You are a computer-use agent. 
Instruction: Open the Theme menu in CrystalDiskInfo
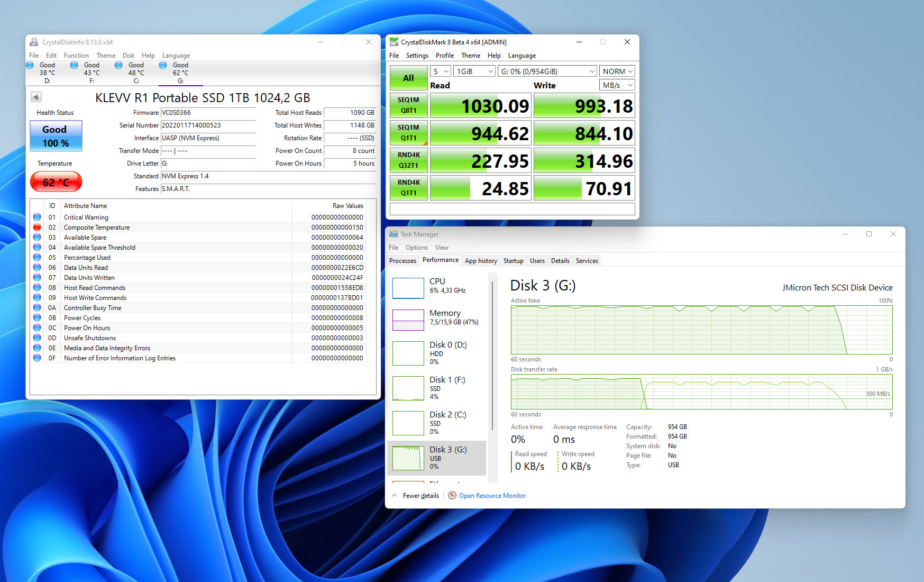point(106,55)
